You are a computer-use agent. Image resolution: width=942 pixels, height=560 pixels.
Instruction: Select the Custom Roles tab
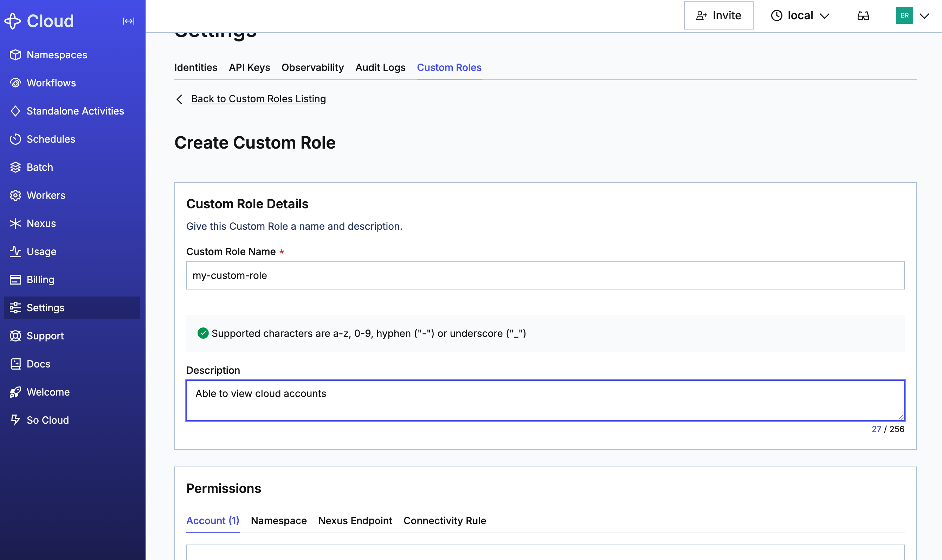click(x=449, y=67)
